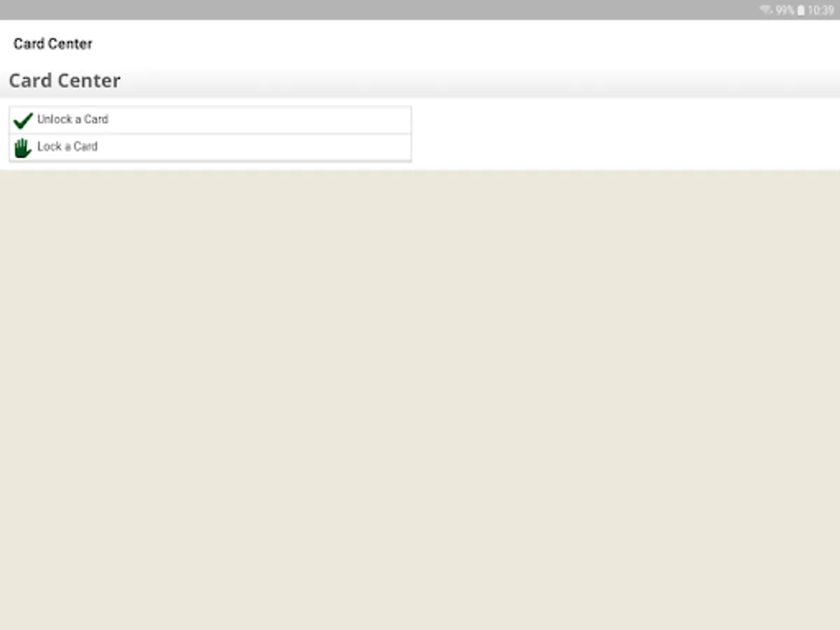Tap the 10:39 clock in status bar

click(820, 10)
